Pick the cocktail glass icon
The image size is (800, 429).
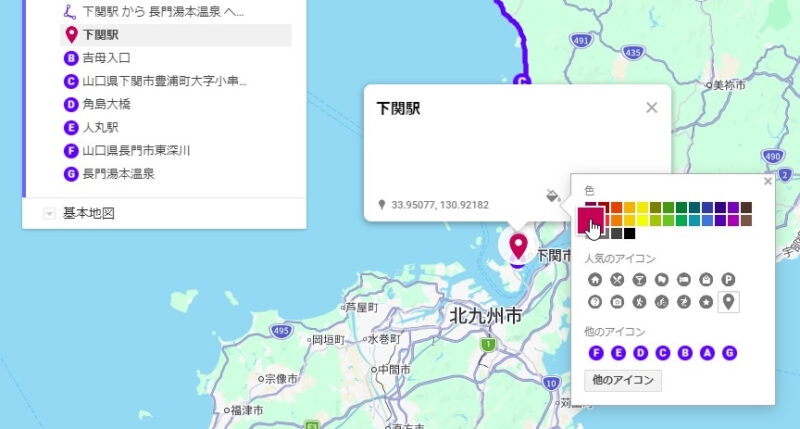(x=639, y=280)
